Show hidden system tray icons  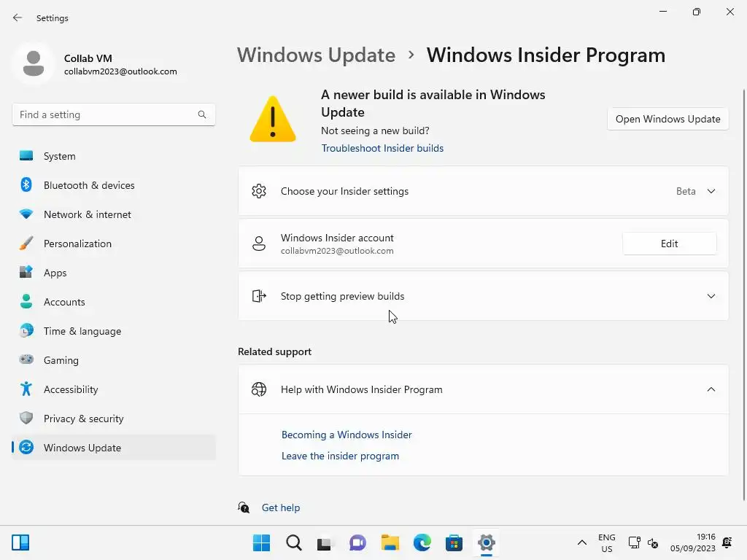click(581, 542)
